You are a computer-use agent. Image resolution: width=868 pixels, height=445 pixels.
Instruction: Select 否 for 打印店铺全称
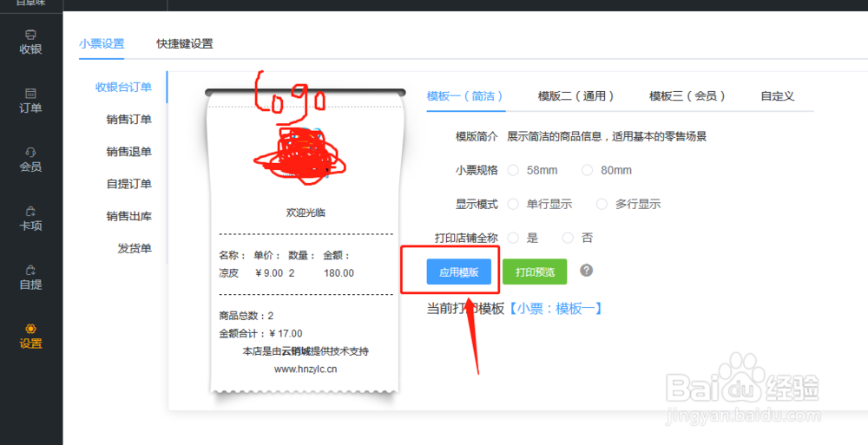click(568, 238)
